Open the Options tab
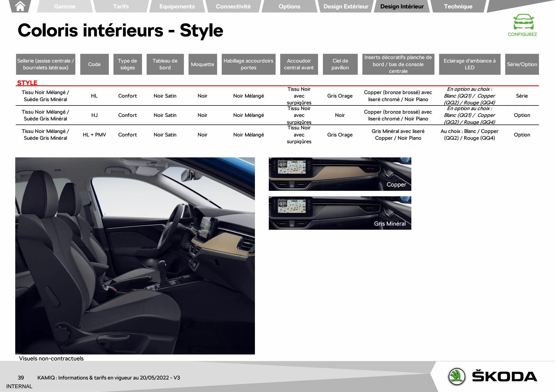Screen dimensions: 555x392 coord(289,6)
